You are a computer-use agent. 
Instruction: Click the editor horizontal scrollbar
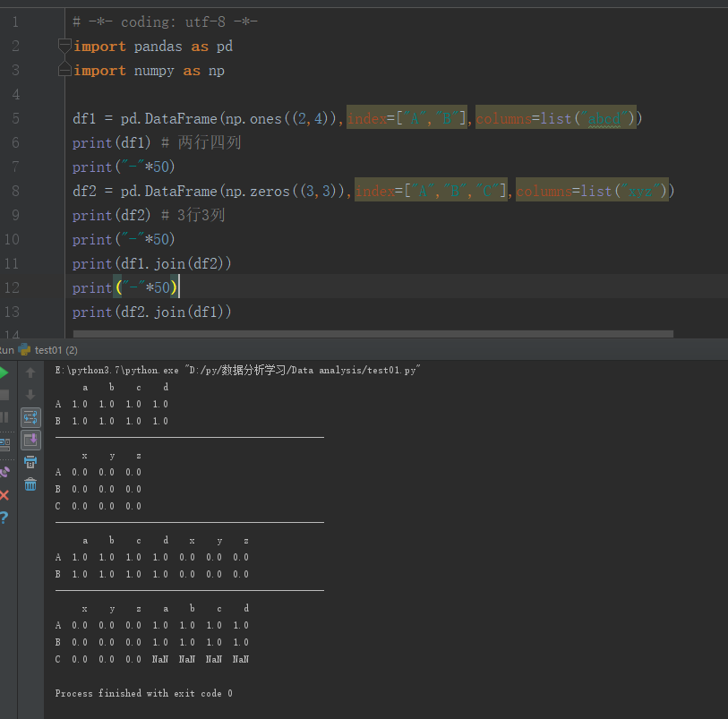click(373, 334)
